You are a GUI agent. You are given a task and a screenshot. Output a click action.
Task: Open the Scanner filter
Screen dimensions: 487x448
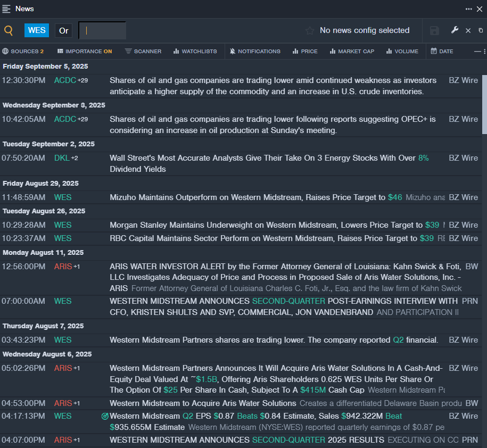click(143, 52)
